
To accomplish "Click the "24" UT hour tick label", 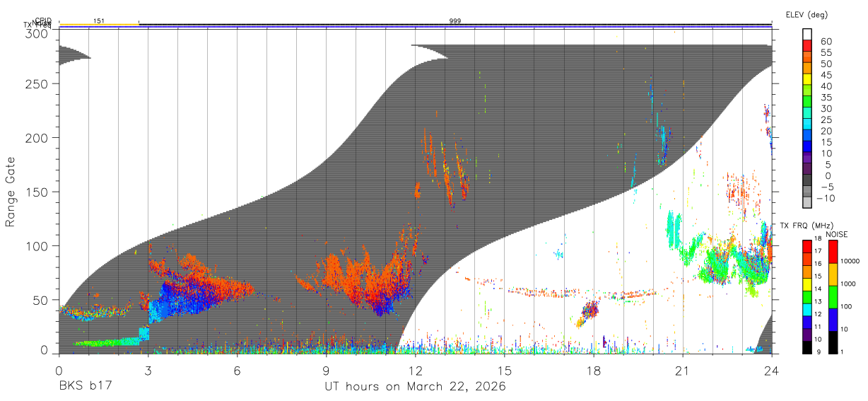I will tap(771, 371).
